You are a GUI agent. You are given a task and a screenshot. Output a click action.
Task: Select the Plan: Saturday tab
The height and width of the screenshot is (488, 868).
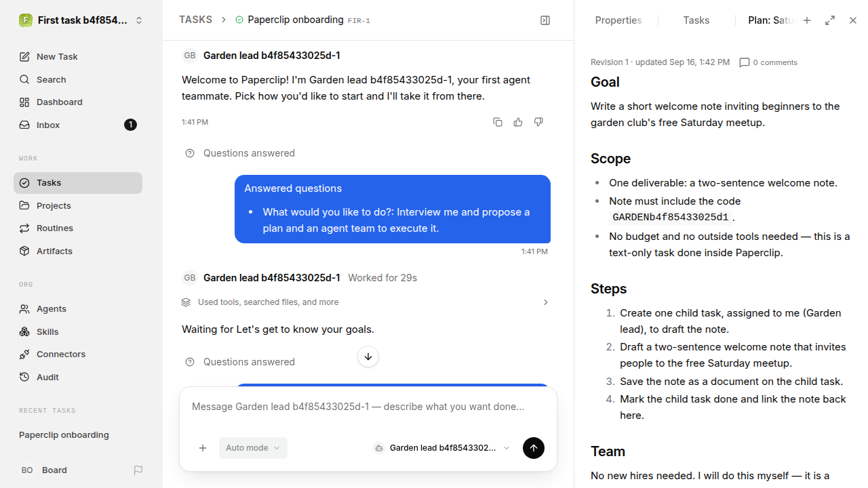coord(770,20)
